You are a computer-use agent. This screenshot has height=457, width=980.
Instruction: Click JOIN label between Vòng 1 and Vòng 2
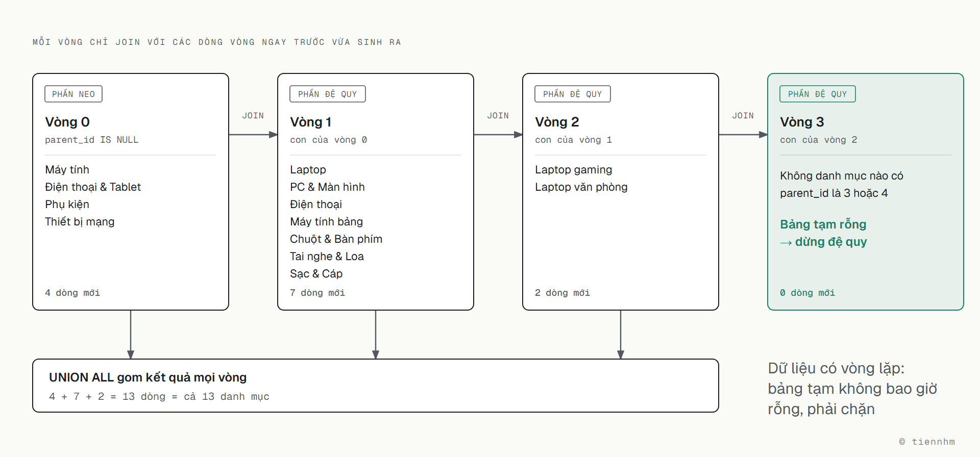coord(498,116)
